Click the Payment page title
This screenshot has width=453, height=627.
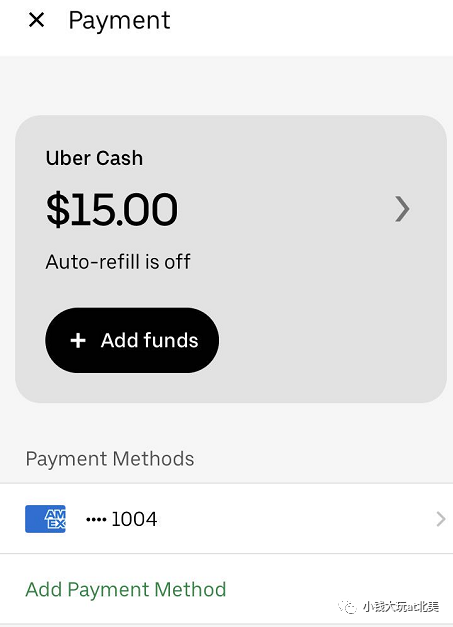(119, 20)
